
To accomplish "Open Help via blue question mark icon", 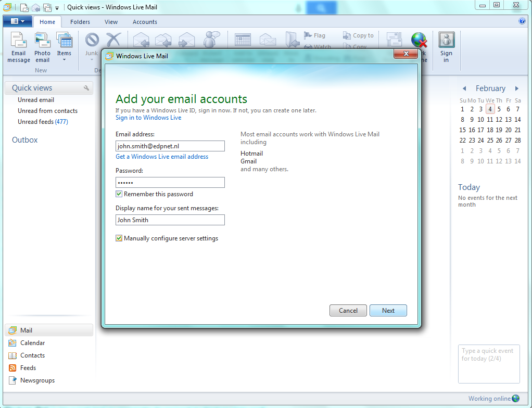I will point(522,21).
